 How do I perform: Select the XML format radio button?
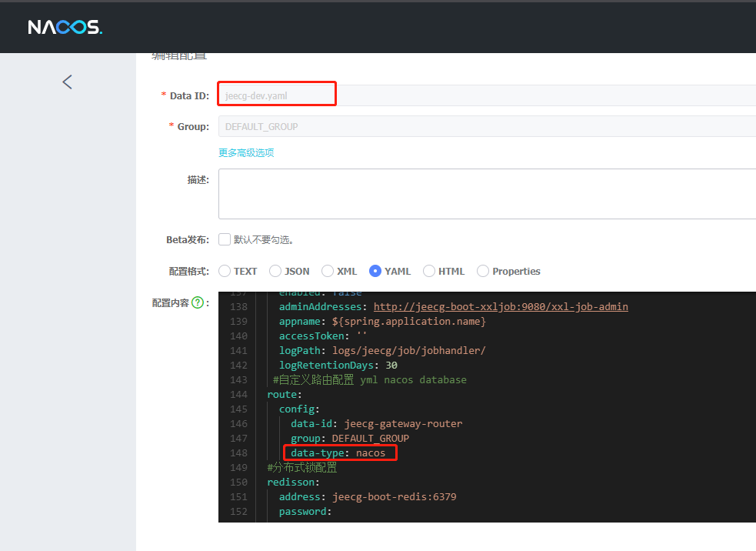(328, 271)
